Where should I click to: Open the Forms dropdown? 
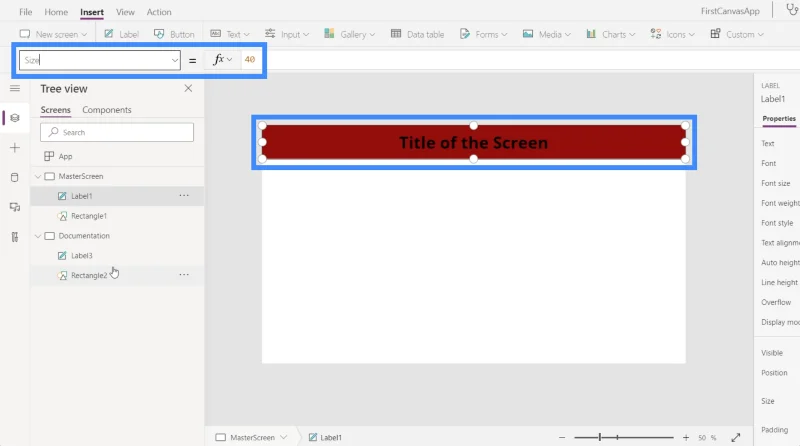483,34
